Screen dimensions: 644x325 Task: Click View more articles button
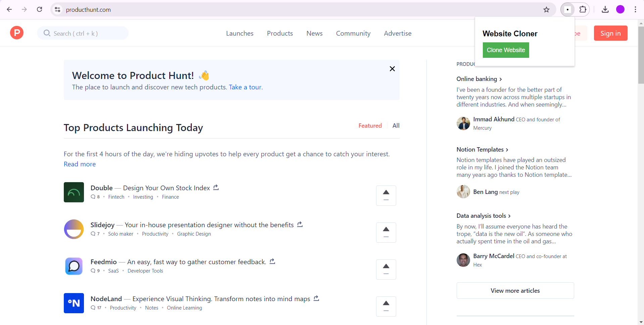point(515,291)
